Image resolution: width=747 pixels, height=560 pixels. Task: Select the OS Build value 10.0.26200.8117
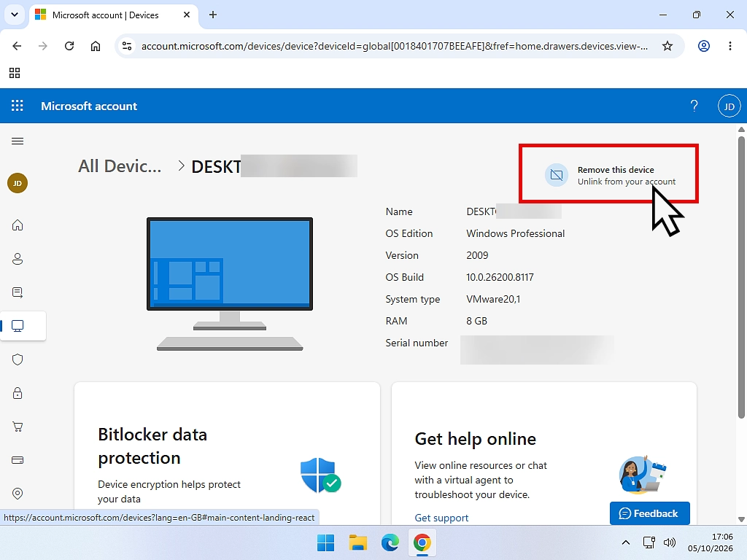click(500, 277)
